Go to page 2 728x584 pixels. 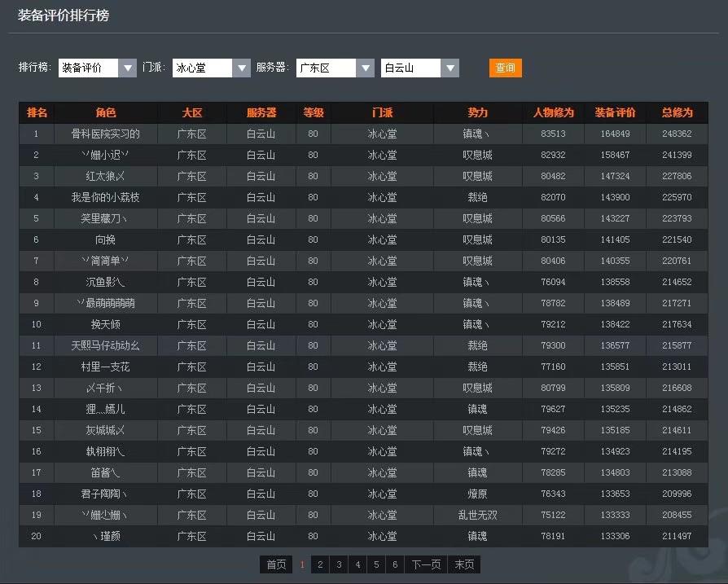point(321,564)
